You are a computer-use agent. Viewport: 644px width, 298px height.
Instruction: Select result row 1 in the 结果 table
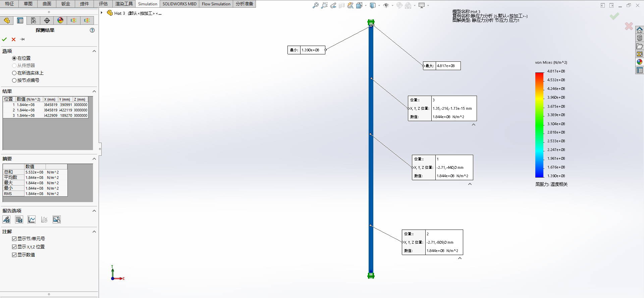click(x=45, y=105)
